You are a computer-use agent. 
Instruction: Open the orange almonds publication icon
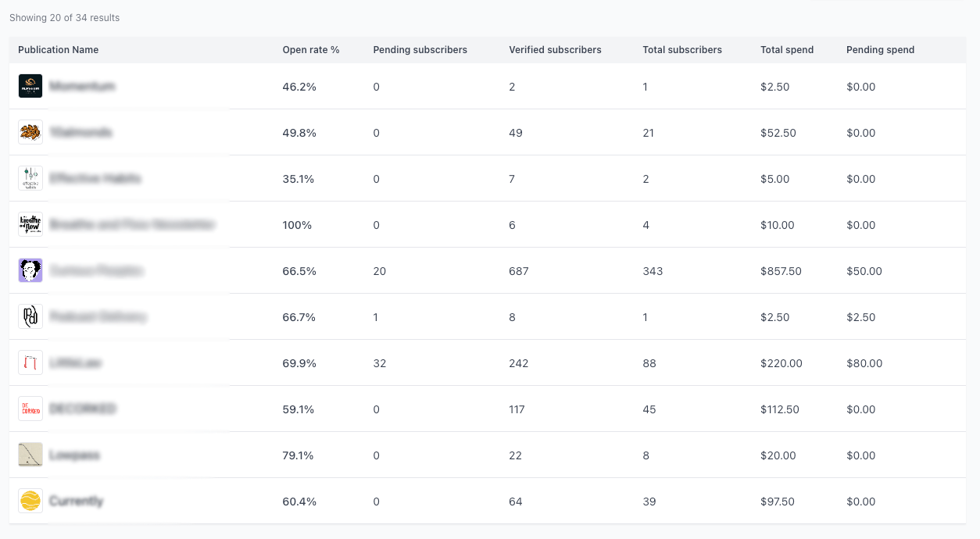coord(30,132)
